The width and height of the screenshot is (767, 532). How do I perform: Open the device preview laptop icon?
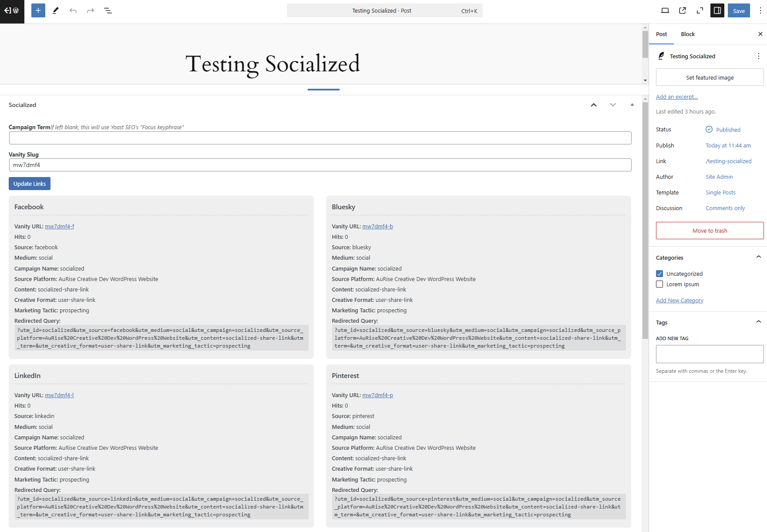tap(665, 10)
